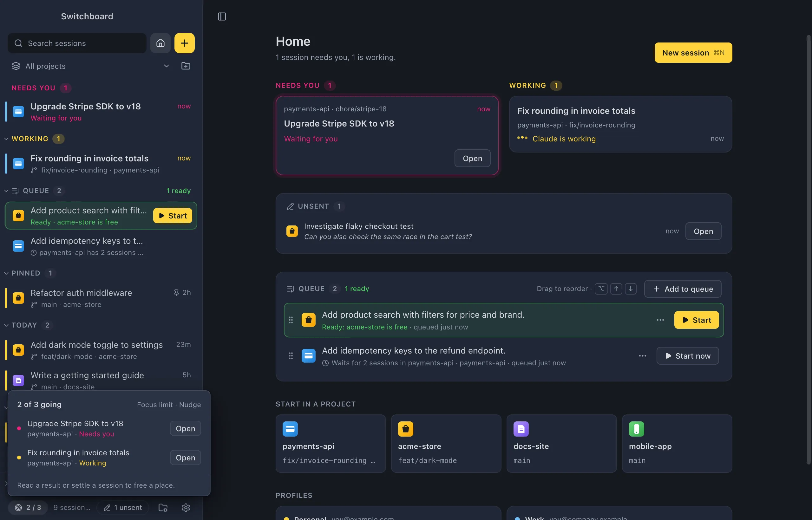
Task: Select Fix rounding in invoice totals sidebar session
Action: click(101, 163)
